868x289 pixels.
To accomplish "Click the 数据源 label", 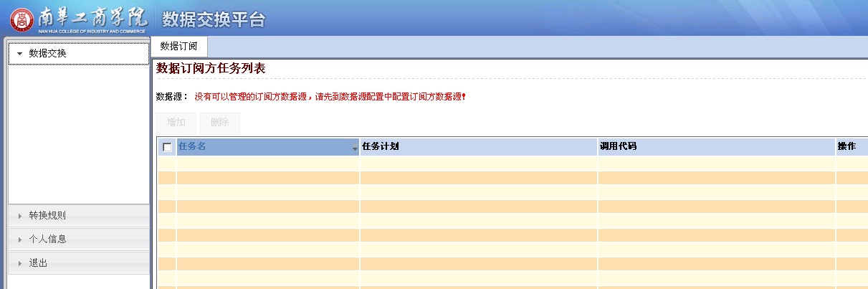I will tap(171, 96).
